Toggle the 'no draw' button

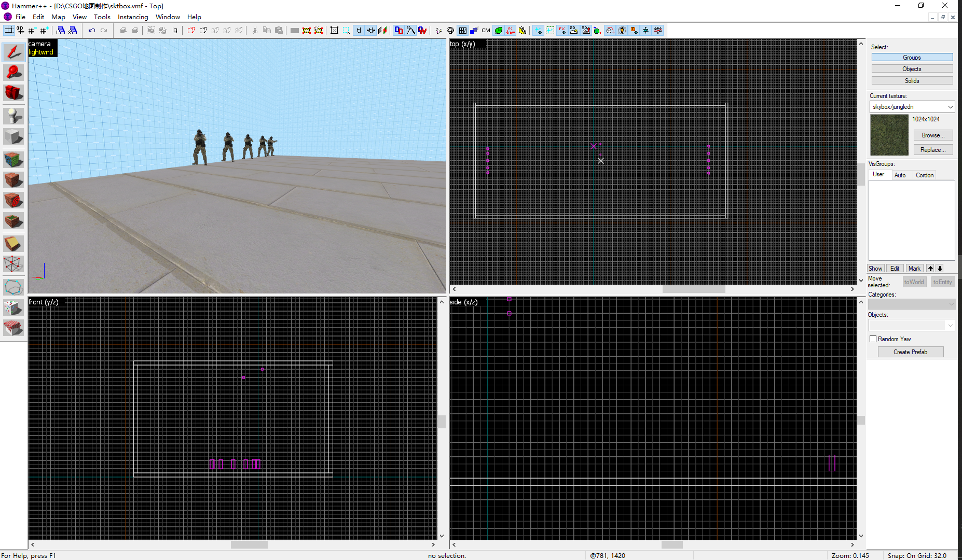coord(511,31)
